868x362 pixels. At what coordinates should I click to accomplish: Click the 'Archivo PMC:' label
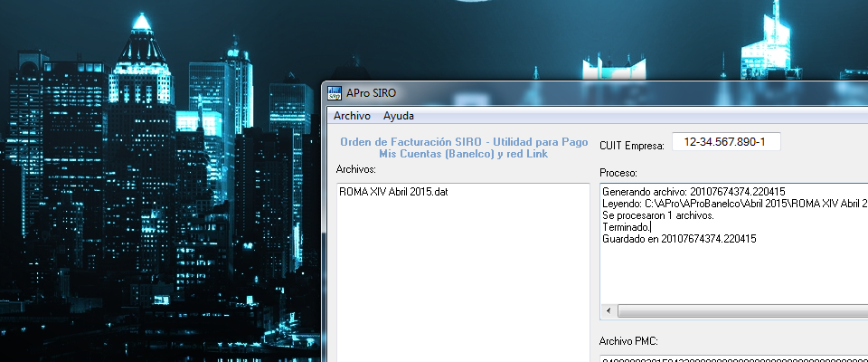click(628, 340)
